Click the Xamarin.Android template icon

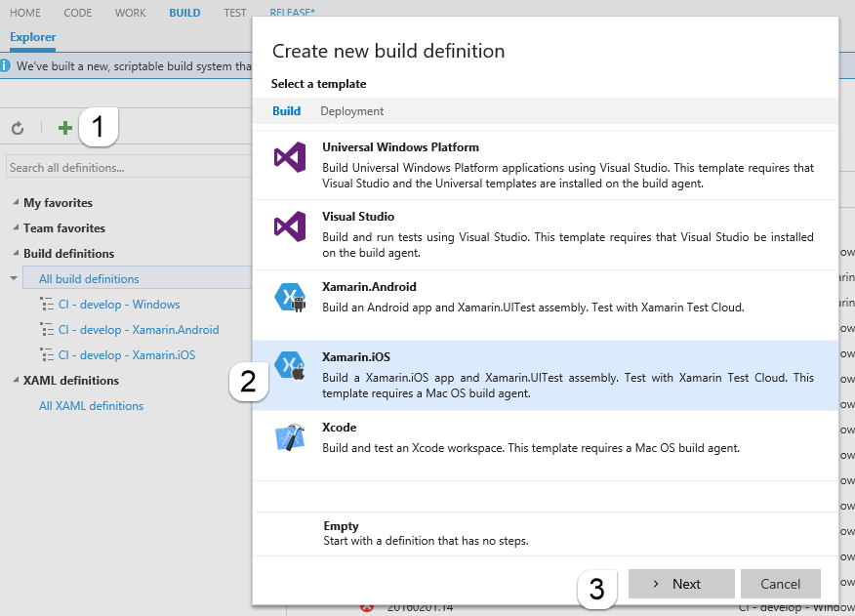click(x=290, y=298)
